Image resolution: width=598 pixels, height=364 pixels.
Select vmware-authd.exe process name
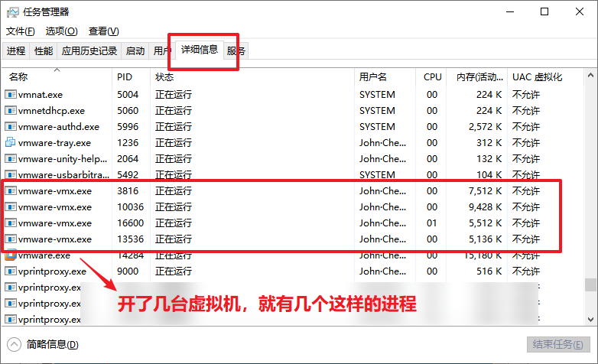(x=59, y=127)
